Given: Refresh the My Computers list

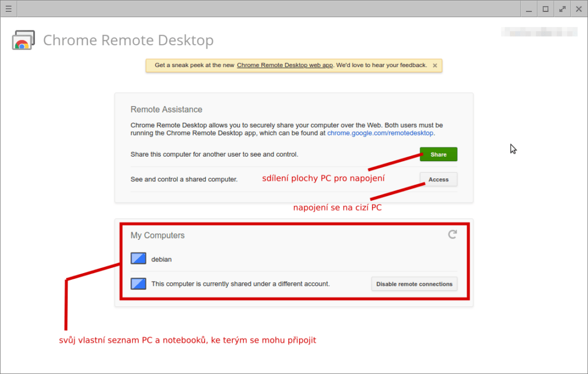Looking at the screenshot, I should pos(452,235).
